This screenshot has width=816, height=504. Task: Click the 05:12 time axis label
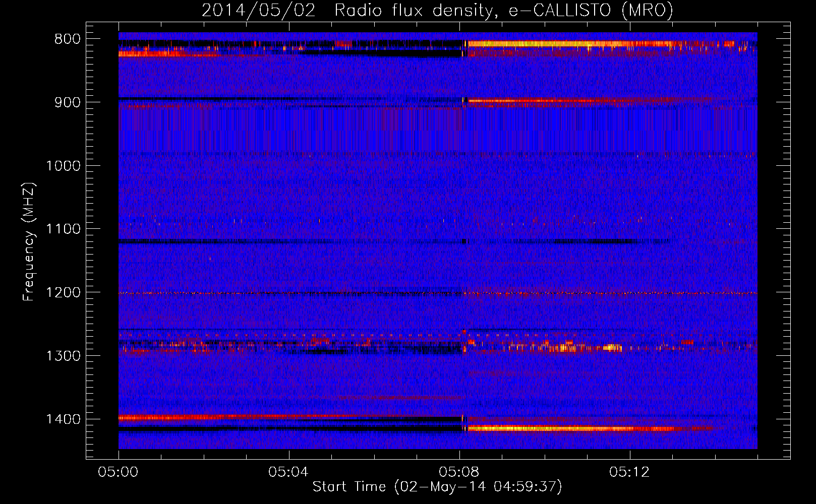(630, 472)
